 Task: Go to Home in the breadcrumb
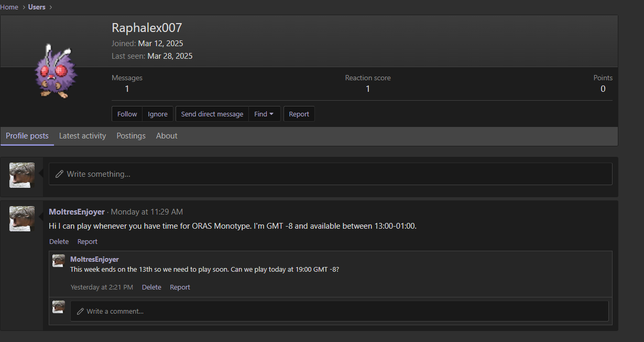pyautogui.click(x=9, y=7)
